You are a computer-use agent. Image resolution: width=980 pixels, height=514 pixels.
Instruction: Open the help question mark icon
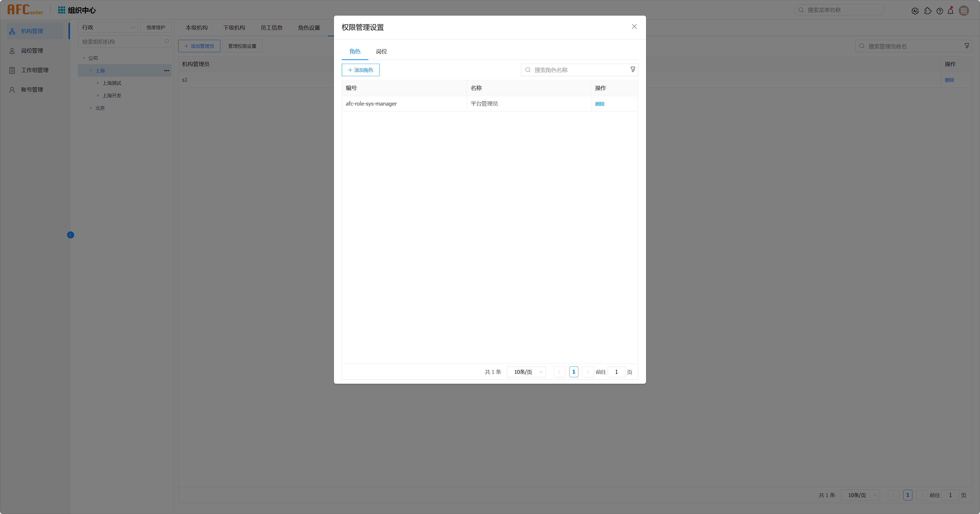940,11
